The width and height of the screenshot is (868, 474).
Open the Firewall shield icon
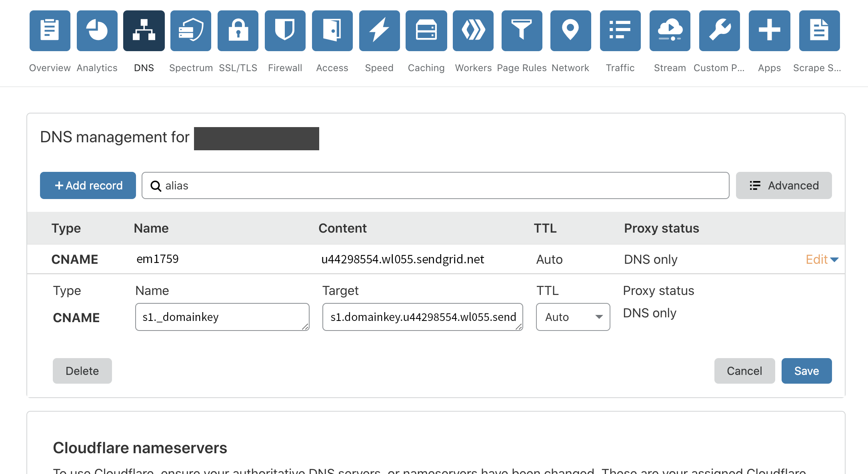285,31
